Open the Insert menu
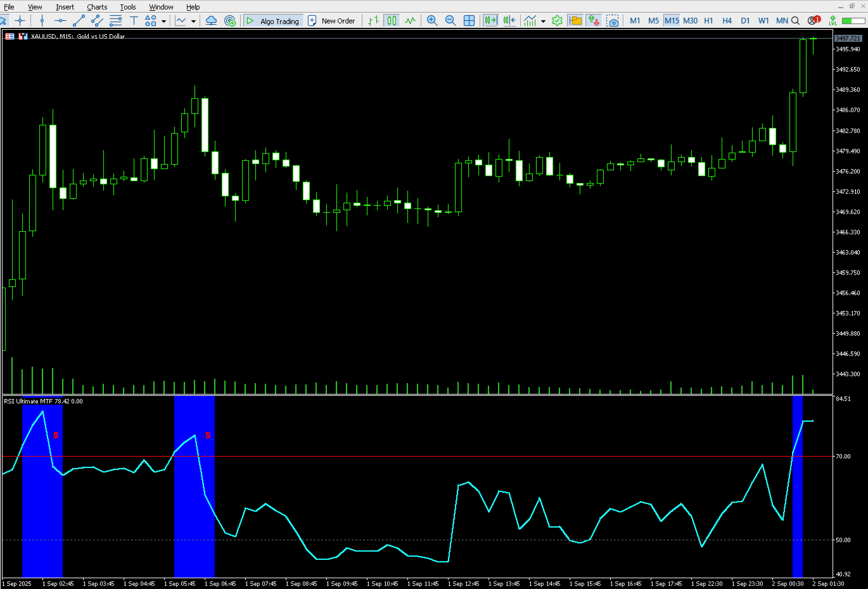Image resolution: width=868 pixels, height=589 pixels. point(65,7)
